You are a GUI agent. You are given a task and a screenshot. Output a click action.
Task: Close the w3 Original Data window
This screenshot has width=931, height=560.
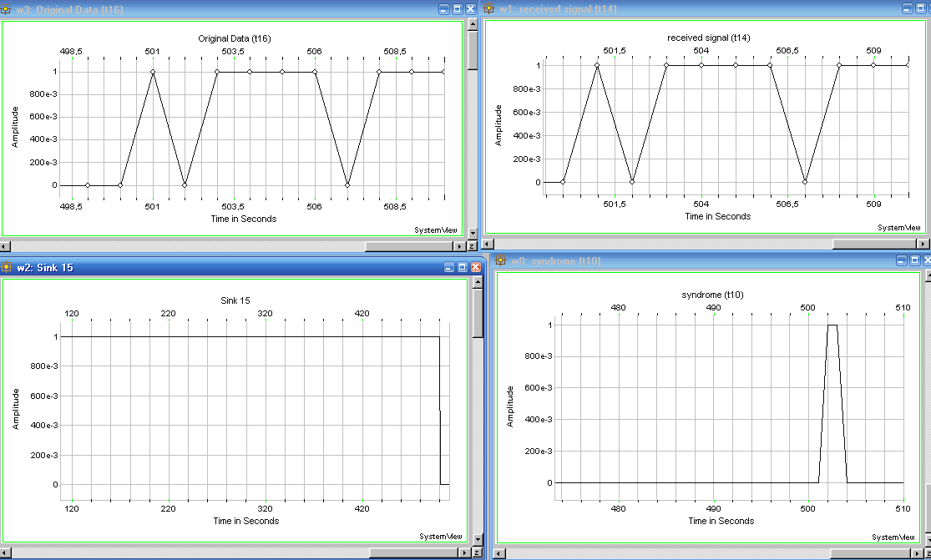(470, 9)
